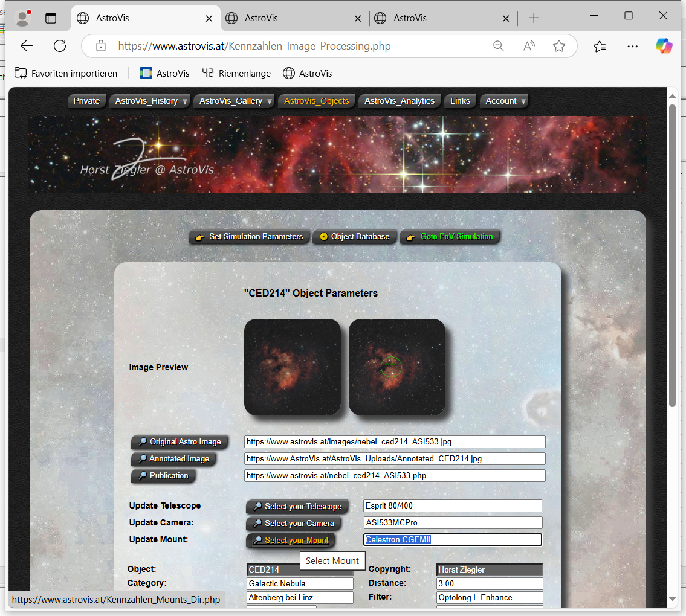Open the tab actions menu icon
The image size is (686, 616).
[51, 18]
